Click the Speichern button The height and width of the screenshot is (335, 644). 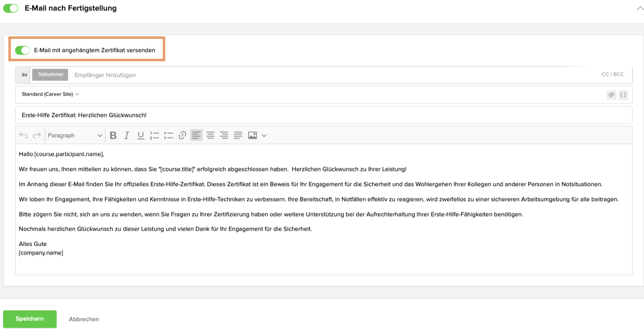click(30, 319)
